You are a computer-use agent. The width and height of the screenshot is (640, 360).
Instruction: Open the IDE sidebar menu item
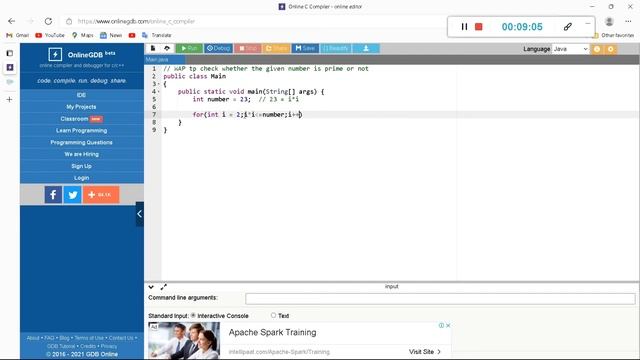coord(81,95)
